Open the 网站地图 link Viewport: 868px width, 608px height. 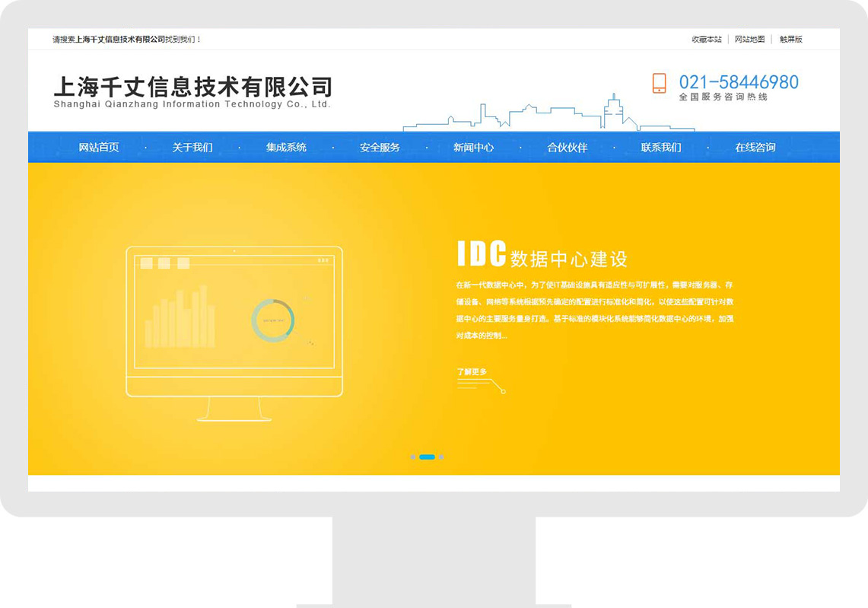point(749,40)
